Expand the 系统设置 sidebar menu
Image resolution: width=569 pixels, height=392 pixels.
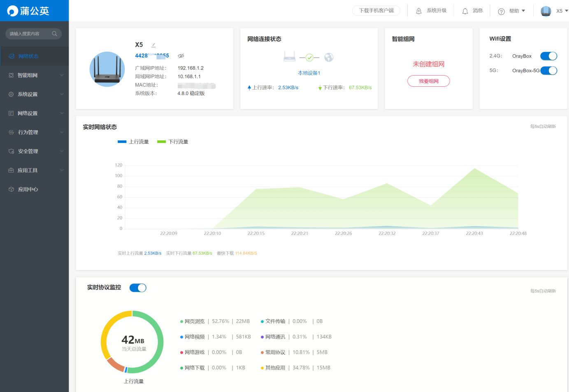(x=35, y=94)
